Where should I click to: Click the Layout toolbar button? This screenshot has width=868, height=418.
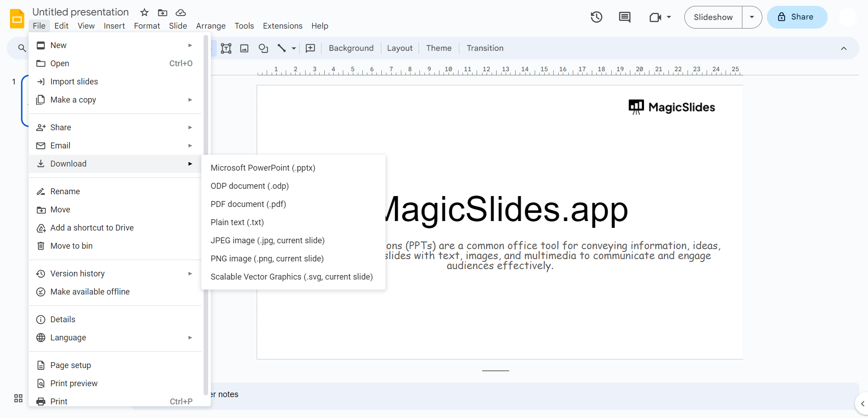[x=400, y=48]
